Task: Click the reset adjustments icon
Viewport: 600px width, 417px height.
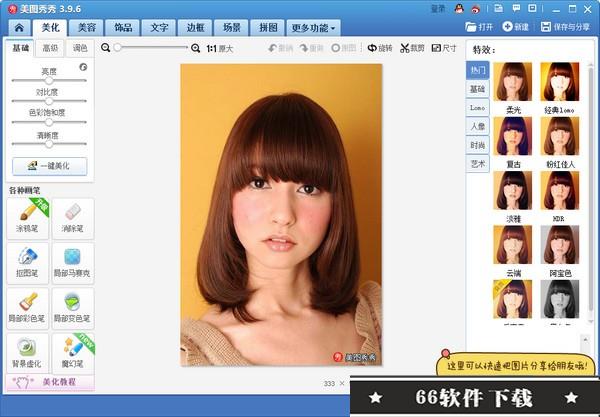Action: coord(83,67)
